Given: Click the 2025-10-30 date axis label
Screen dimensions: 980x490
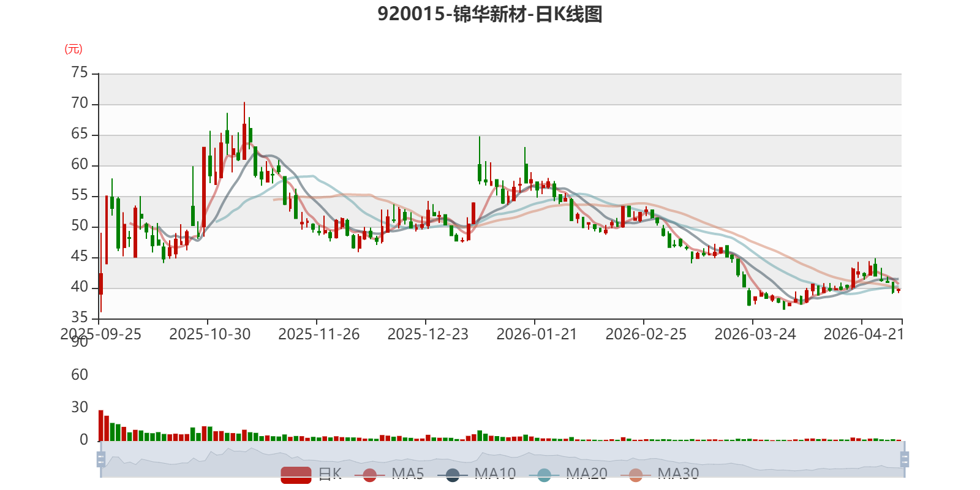Looking at the screenshot, I should click(x=209, y=334).
